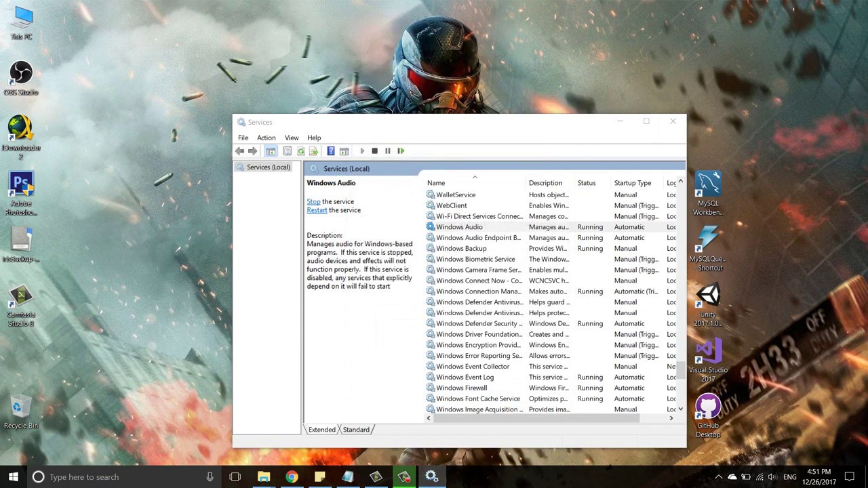Click the taskbar search box

coord(125,476)
